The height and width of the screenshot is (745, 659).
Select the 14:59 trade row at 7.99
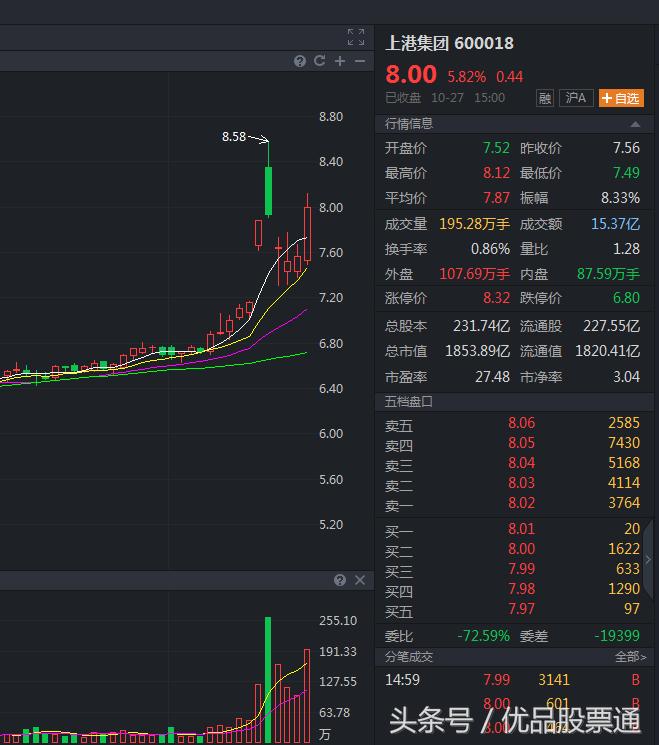click(513, 680)
